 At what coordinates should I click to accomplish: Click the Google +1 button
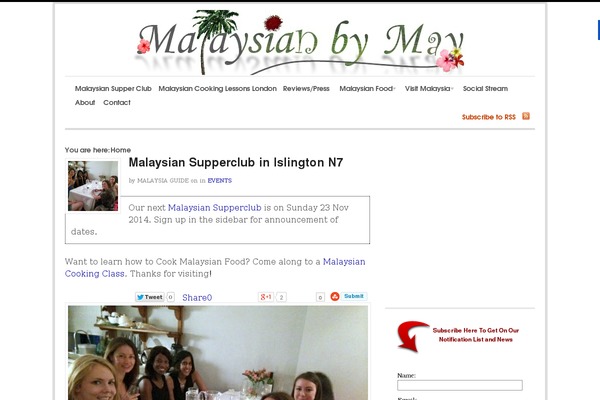[266, 297]
